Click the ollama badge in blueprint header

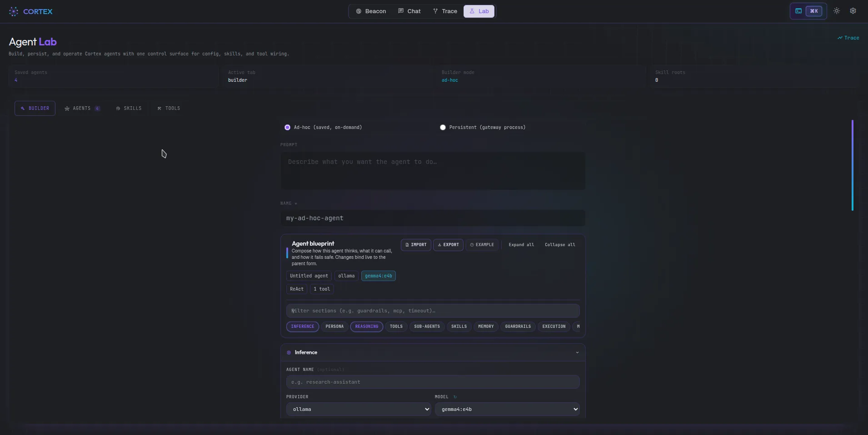[x=346, y=276]
